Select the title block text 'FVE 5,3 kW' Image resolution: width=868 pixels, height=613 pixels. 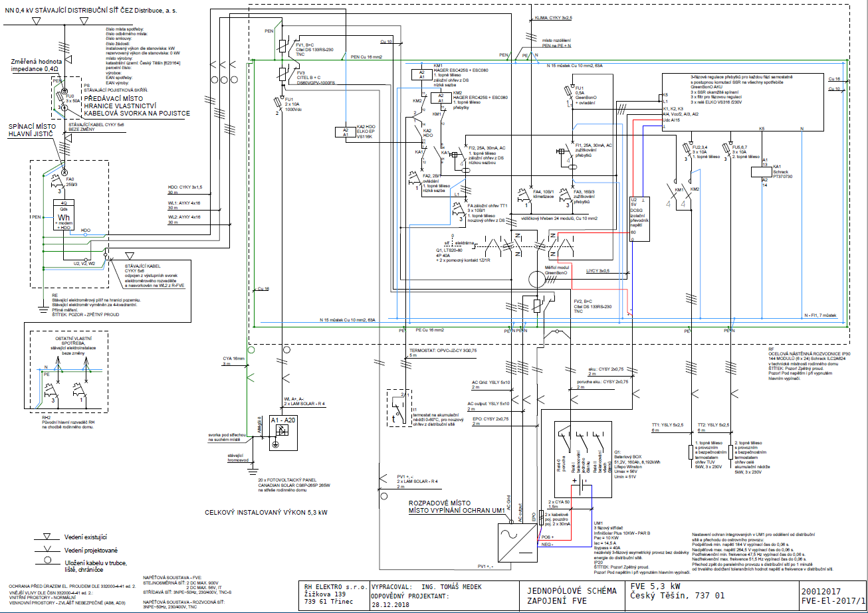tap(657, 587)
